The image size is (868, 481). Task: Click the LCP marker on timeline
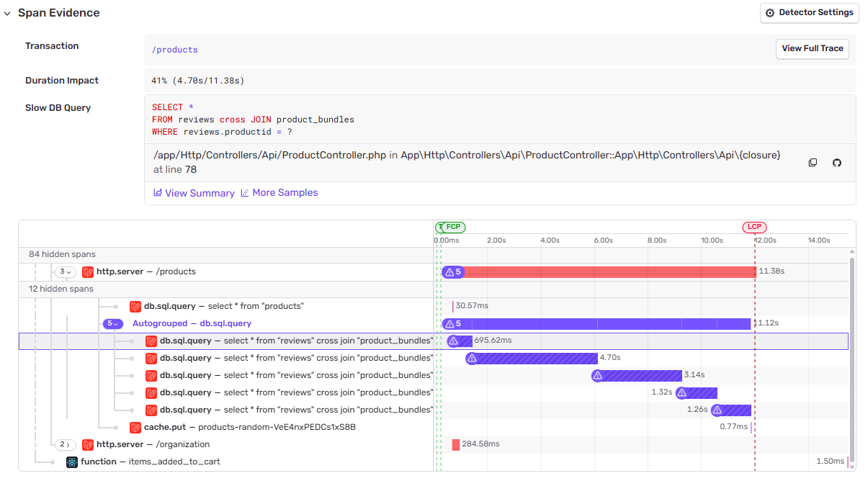pyautogui.click(x=754, y=227)
